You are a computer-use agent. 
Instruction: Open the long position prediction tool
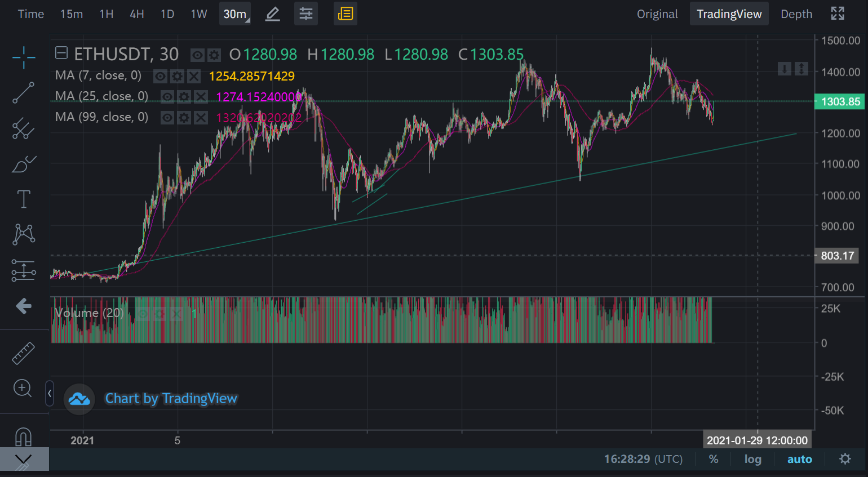(24, 270)
